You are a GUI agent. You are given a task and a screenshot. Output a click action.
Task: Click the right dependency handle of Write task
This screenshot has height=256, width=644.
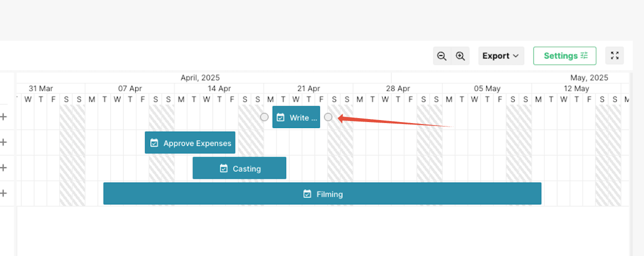[328, 117]
